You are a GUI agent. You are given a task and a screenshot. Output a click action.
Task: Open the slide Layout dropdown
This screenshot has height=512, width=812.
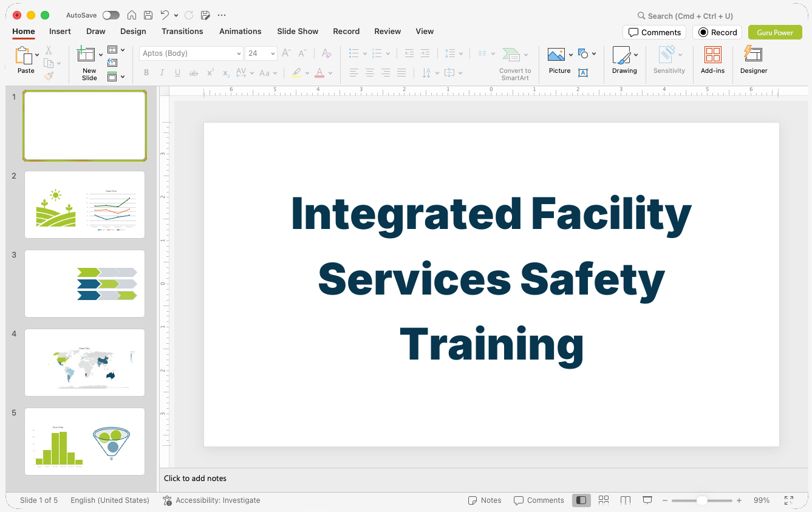pos(116,50)
